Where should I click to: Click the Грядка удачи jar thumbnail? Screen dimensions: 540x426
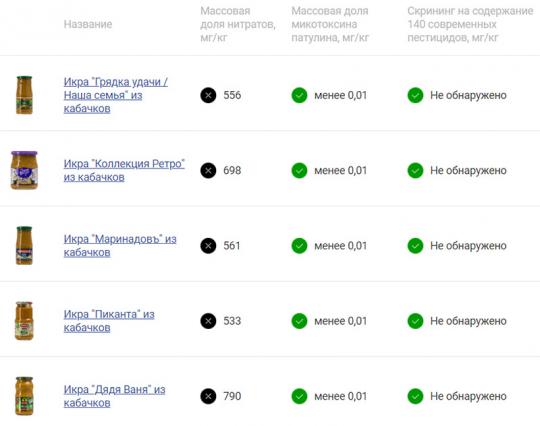24,95
